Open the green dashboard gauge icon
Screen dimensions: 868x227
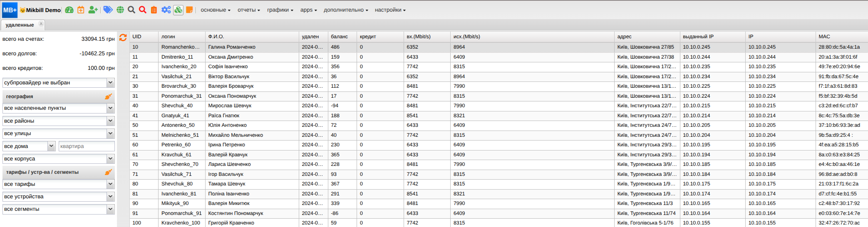pos(69,10)
